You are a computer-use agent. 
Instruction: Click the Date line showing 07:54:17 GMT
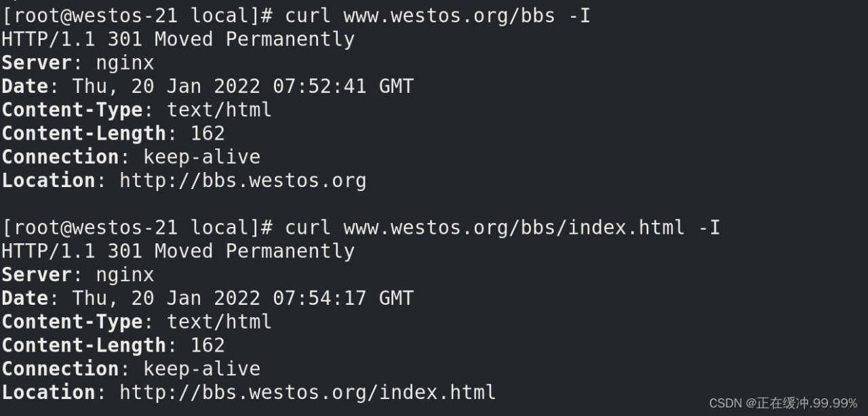(x=207, y=298)
